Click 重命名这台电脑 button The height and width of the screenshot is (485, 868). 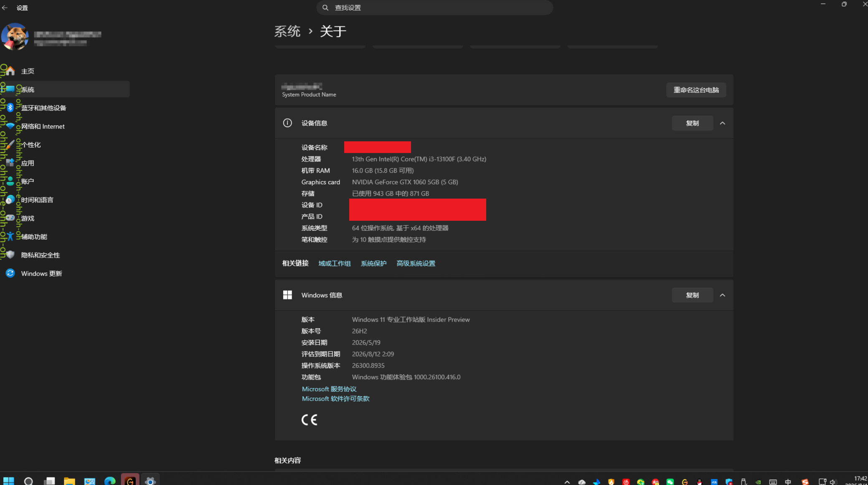click(x=696, y=90)
